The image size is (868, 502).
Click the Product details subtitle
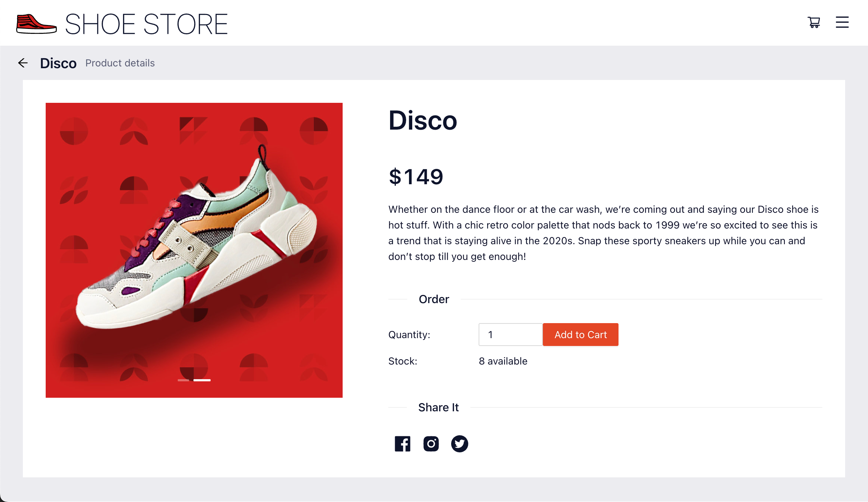(x=120, y=63)
